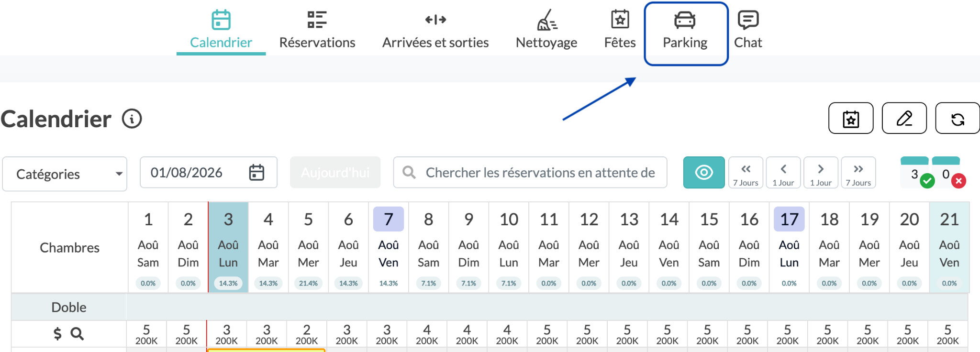
Task: Click the dollar price icon
Action: 57,333
